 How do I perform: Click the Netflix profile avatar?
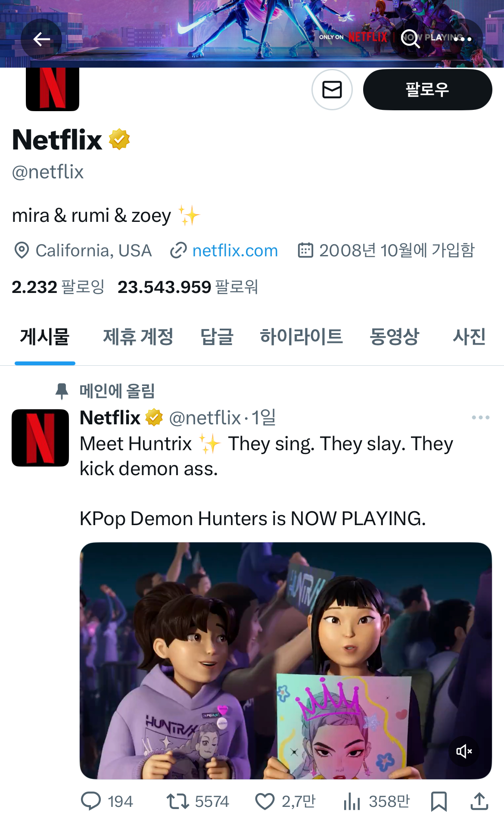pyautogui.click(x=52, y=89)
